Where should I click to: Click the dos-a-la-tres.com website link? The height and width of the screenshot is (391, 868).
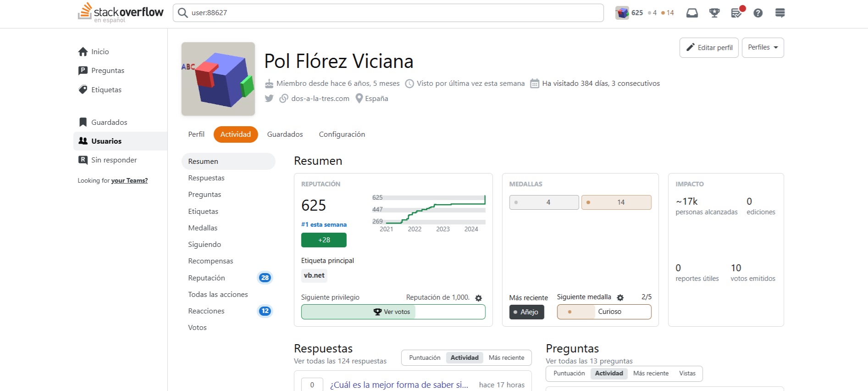tap(320, 98)
